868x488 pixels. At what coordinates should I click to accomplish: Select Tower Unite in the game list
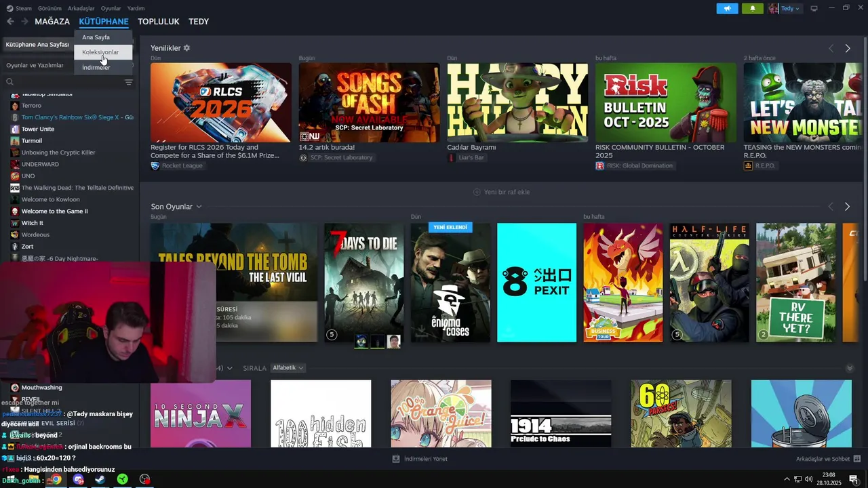click(x=38, y=129)
